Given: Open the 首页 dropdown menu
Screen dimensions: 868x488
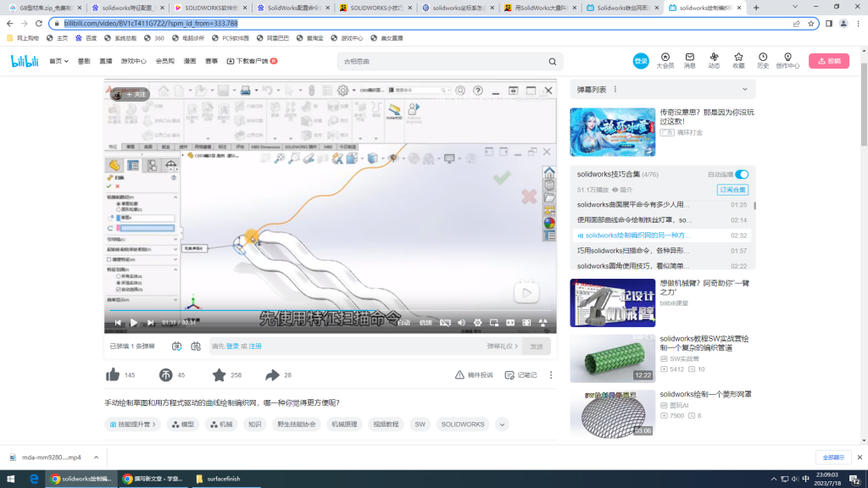Looking at the screenshot, I should pos(58,61).
